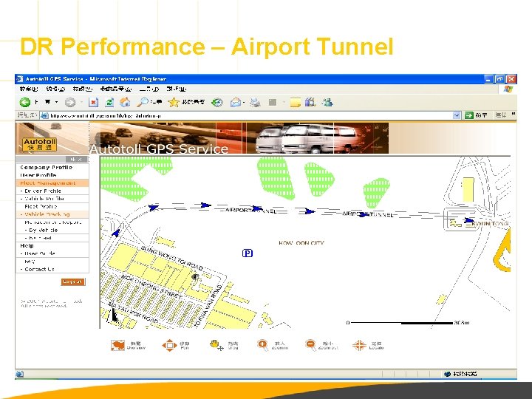Click the browser Back arrow button
This screenshot has width=532, height=399.
pyautogui.click(x=25, y=102)
